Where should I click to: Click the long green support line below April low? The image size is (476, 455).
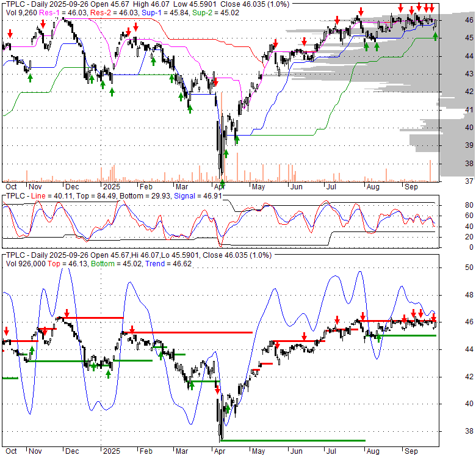[294, 440]
